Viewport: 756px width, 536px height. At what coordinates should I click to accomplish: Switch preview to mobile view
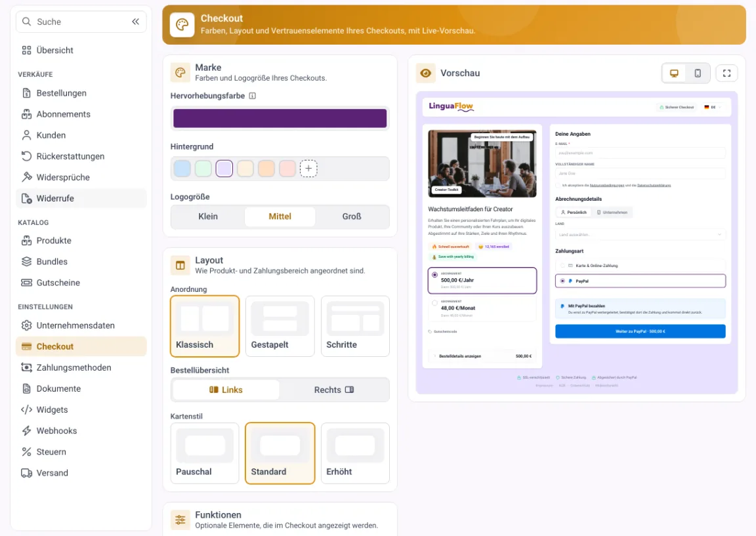coord(698,73)
